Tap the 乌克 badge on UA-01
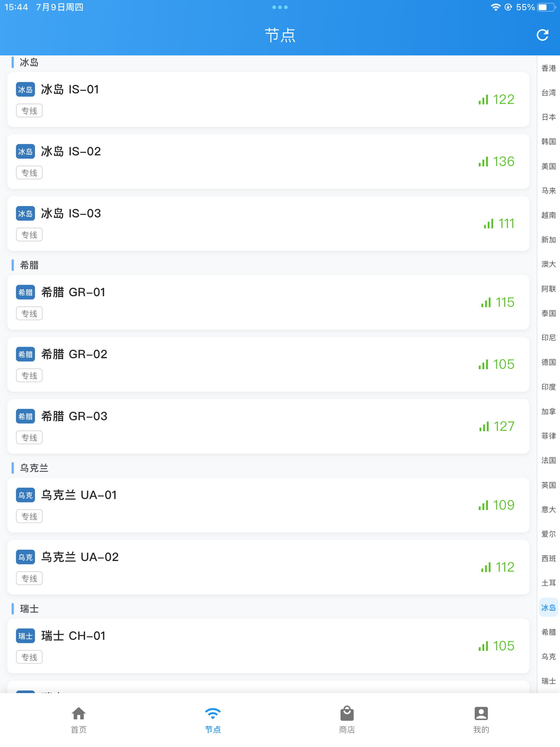Image resolution: width=560 pixels, height=747 pixels. 25,495
